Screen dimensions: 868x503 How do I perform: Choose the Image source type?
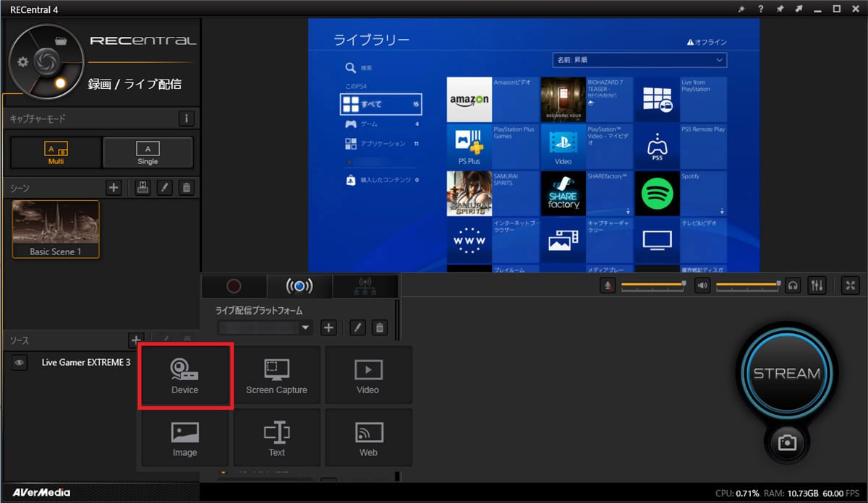[x=184, y=437]
